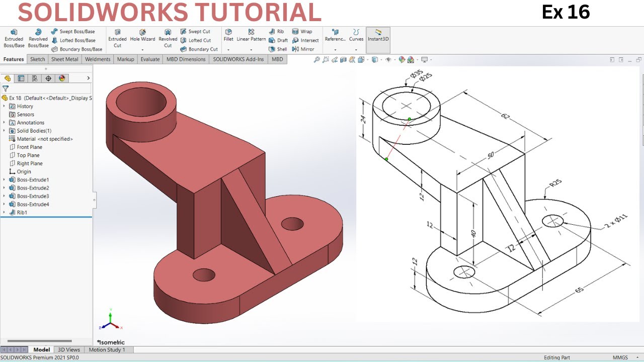Select the Lofted Cut command
The height and width of the screenshot is (362, 644).
pos(195,40)
